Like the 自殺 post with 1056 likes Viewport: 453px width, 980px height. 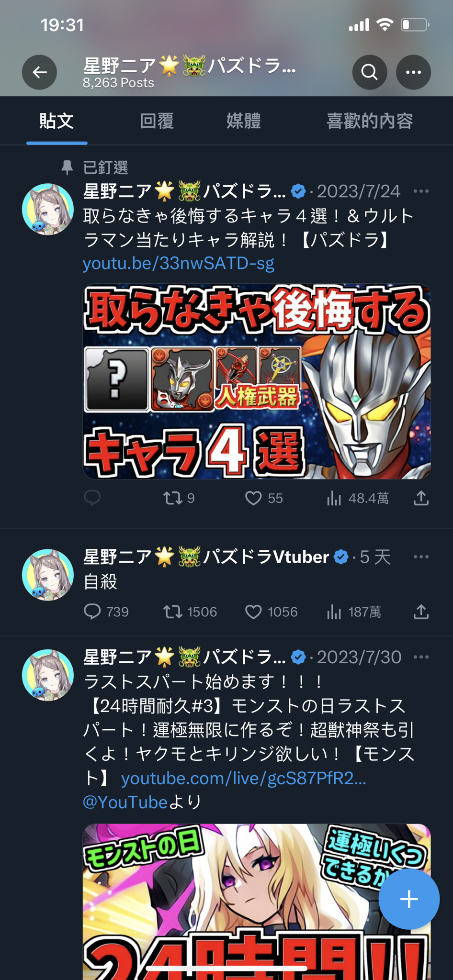pos(271,612)
